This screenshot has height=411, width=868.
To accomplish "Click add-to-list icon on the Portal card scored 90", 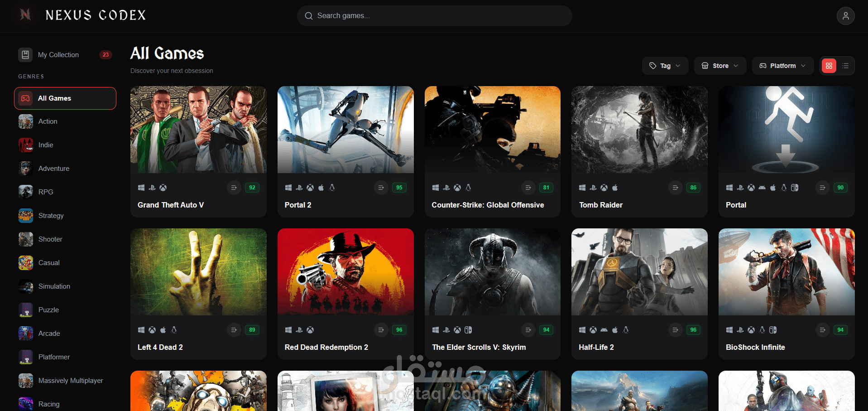I will tap(822, 188).
